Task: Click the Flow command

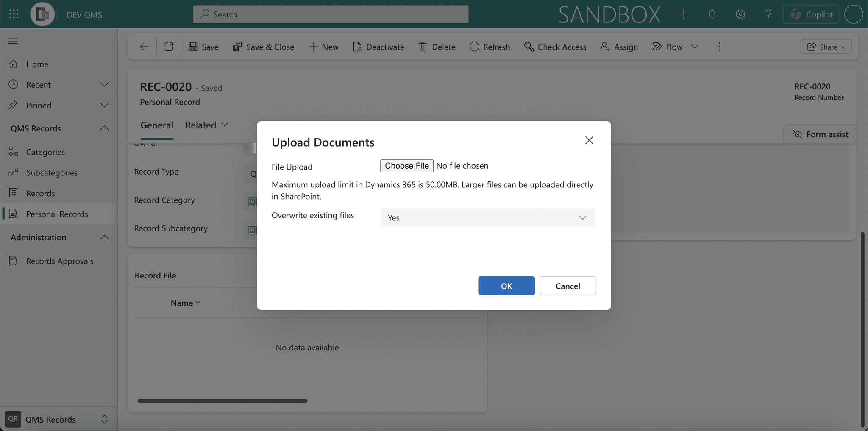Action: pos(668,47)
